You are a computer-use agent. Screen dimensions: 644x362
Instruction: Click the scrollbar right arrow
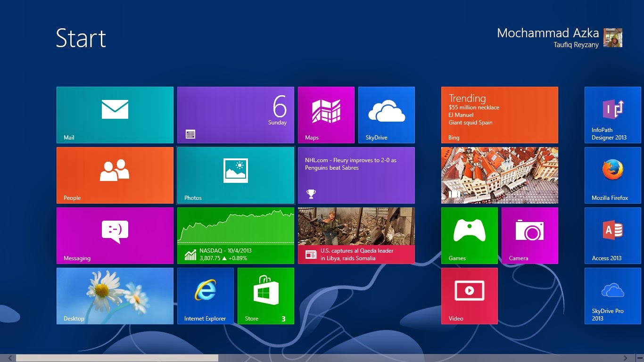pyautogui.click(x=626, y=358)
